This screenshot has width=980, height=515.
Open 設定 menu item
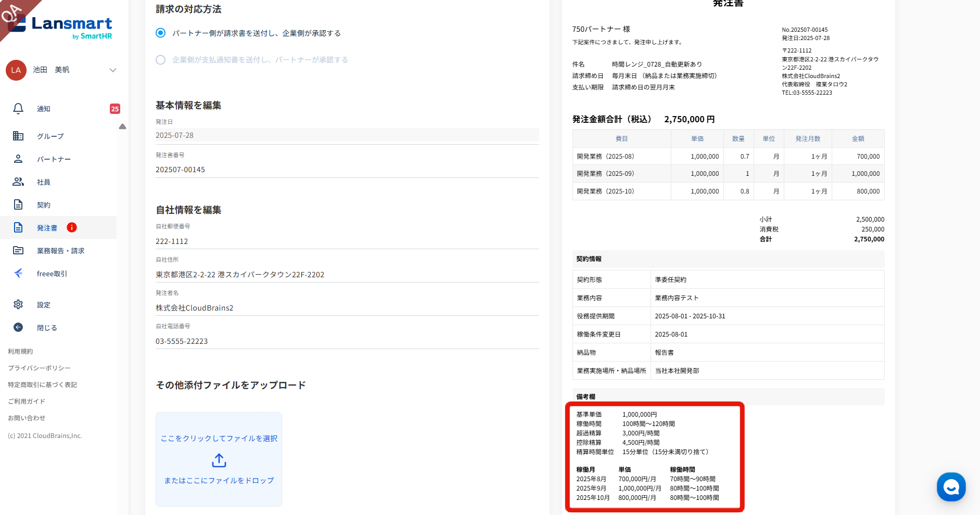[x=44, y=305]
